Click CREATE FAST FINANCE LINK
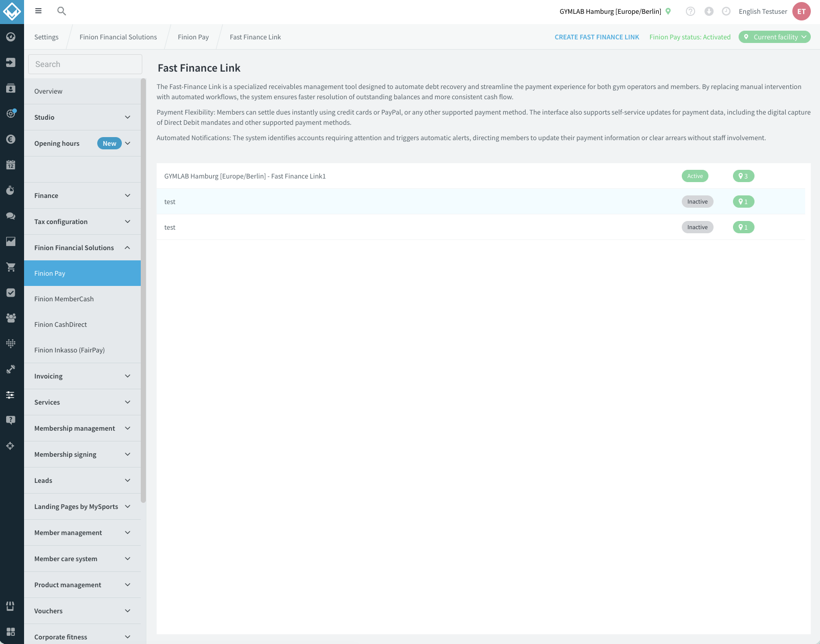Image resolution: width=820 pixels, height=644 pixels. tap(597, 37)
